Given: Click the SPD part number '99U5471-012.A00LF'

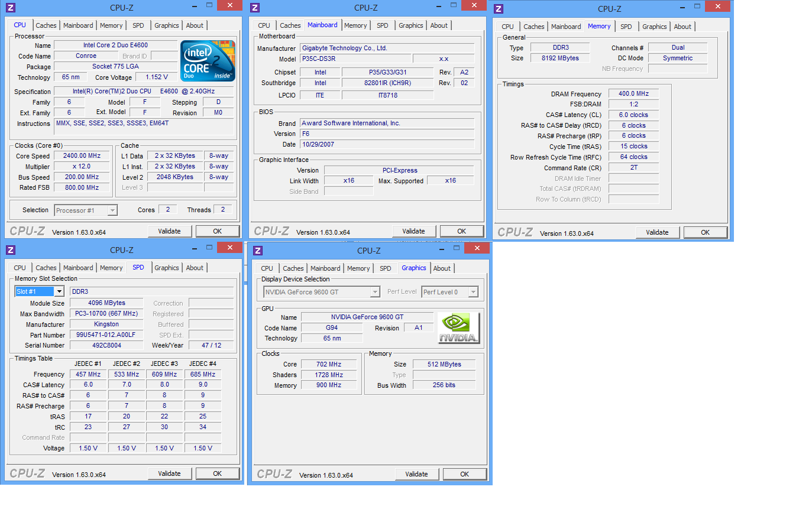Looking at the screenshot, I should [x=106, y=335].
